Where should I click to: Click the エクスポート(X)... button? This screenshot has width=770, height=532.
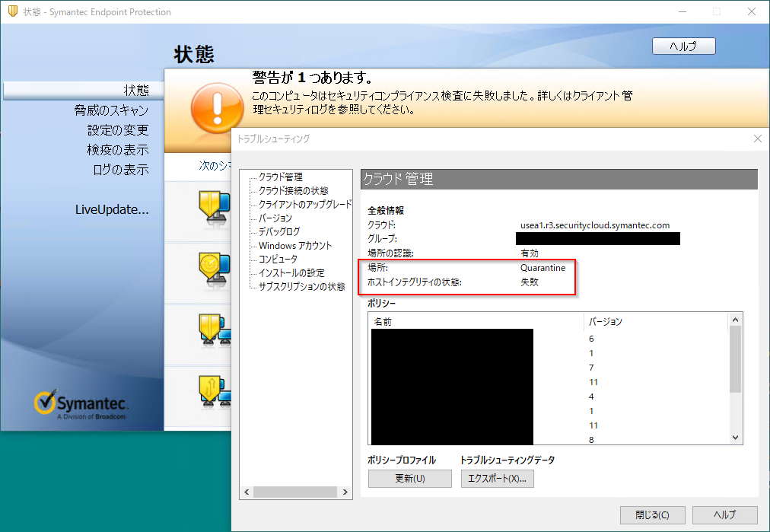click(497, 479)
